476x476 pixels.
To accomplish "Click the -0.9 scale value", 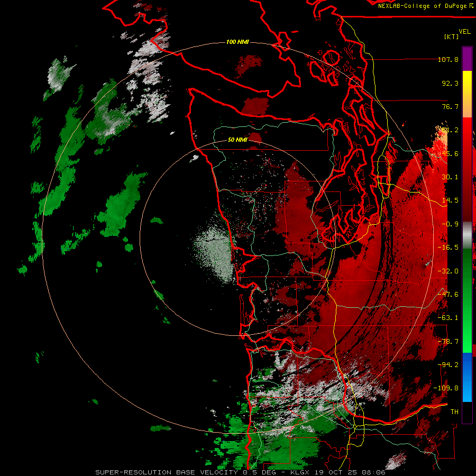I will pos(450,224).
